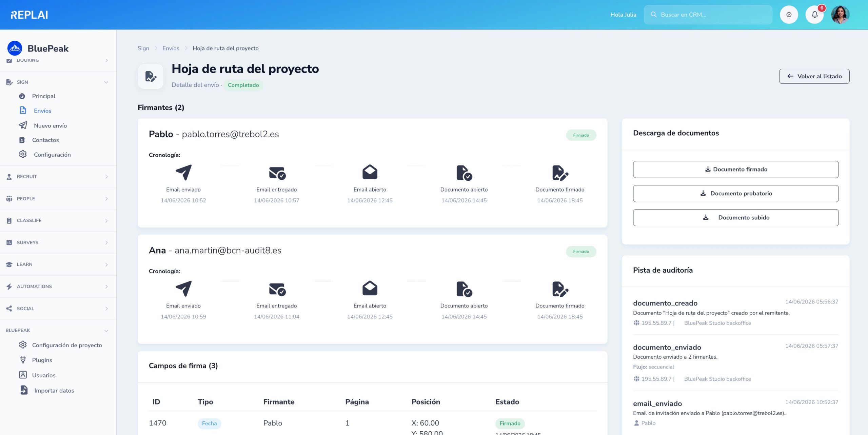
Task: Click the document sign icon beside page title
Action: 151,77
